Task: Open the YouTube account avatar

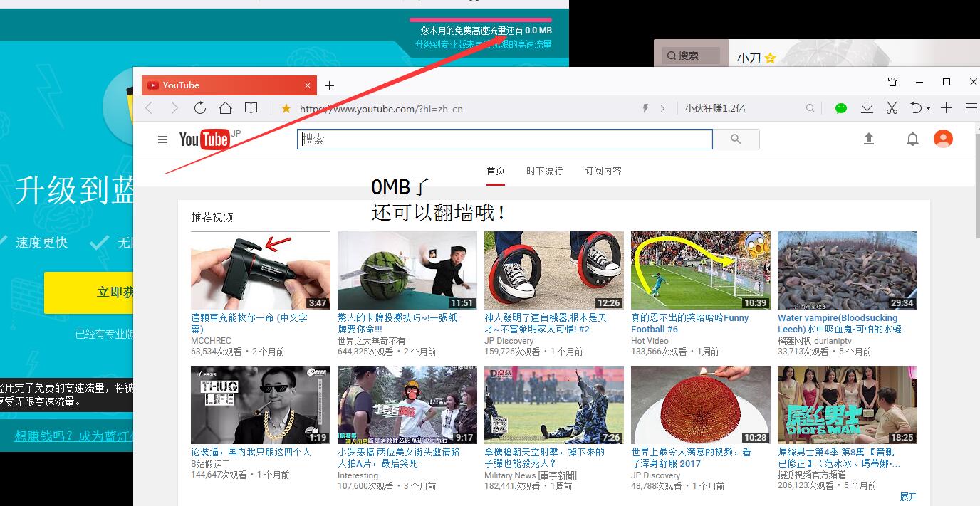Action: coord(943,139)
